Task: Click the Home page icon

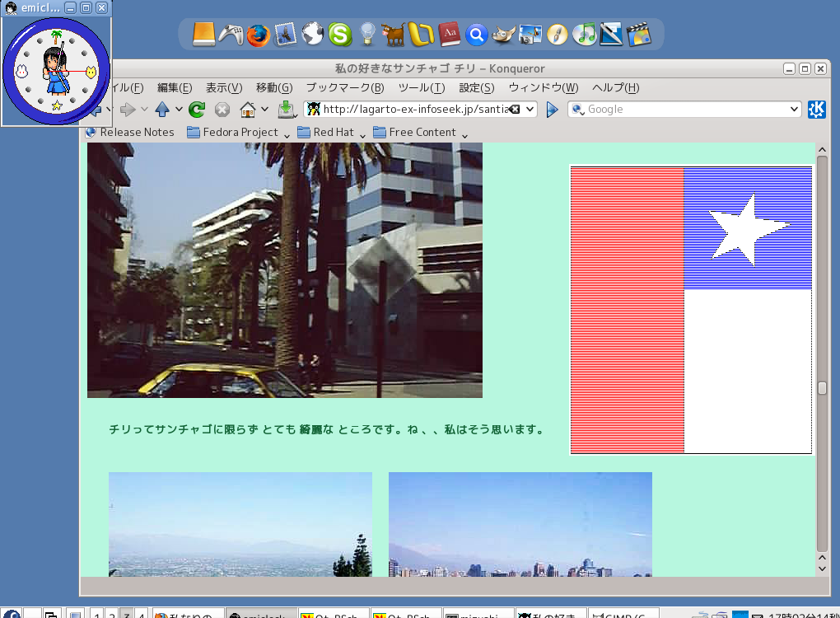Action: [247, 109]
